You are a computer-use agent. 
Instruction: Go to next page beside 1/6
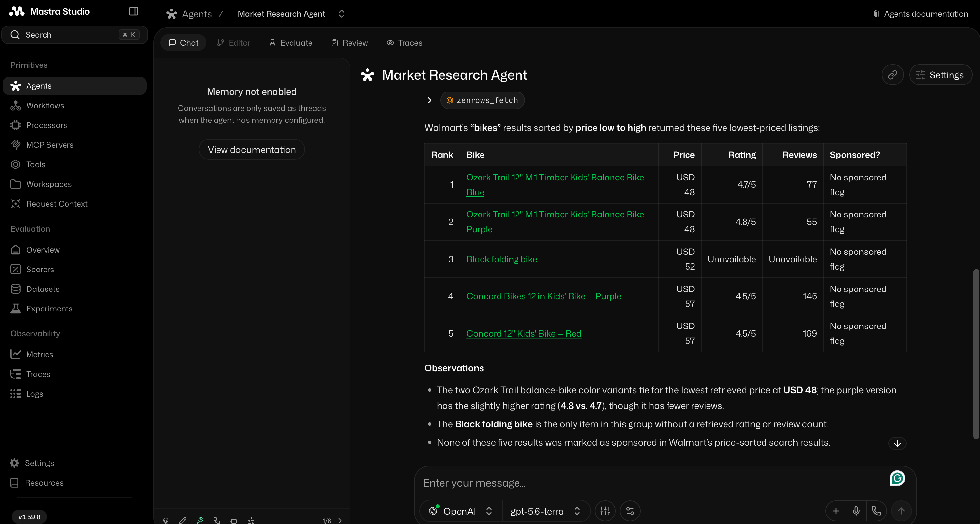(340, 521)
